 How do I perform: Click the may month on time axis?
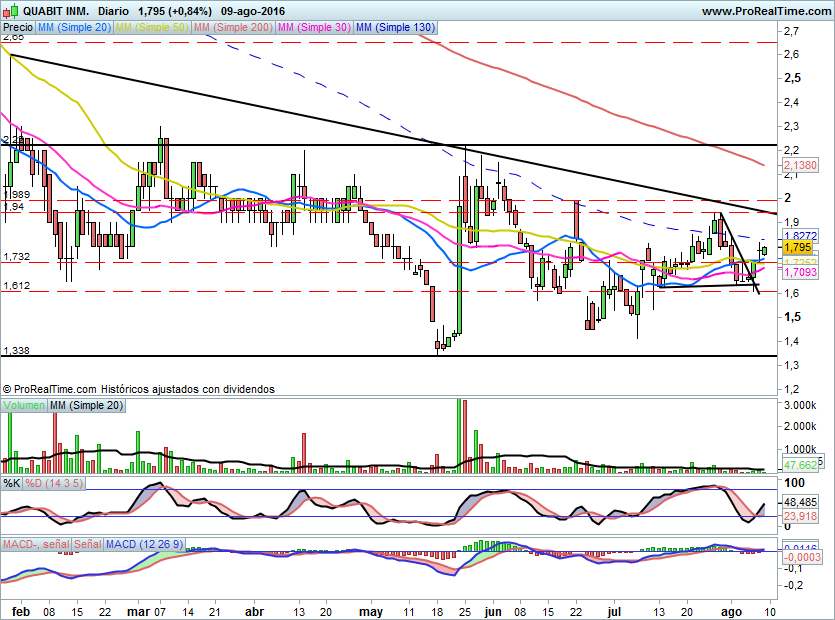click(x=371, y=612)
